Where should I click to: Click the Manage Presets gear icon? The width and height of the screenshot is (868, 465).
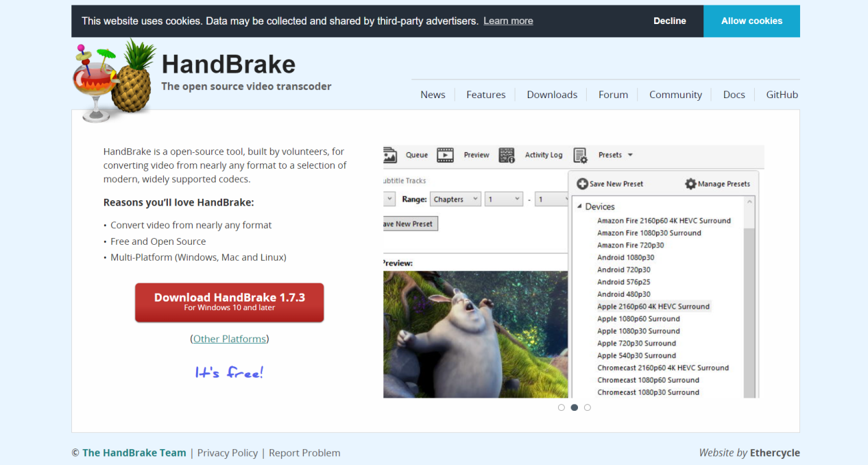pos(690,184)
